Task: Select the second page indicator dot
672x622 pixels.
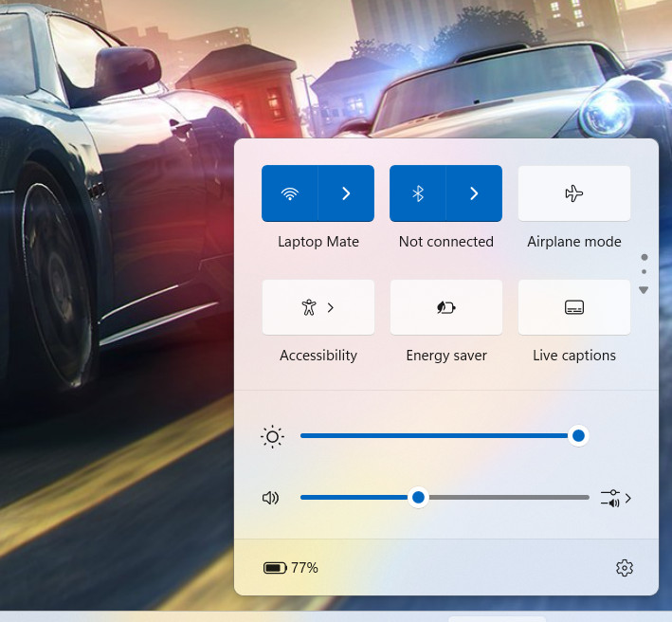Action: pos(644,271)
